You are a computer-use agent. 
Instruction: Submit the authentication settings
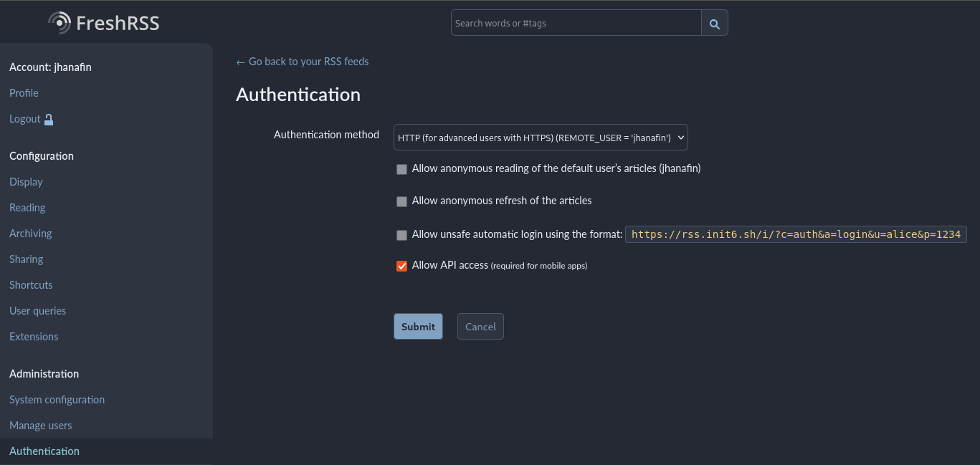[418, 326]
